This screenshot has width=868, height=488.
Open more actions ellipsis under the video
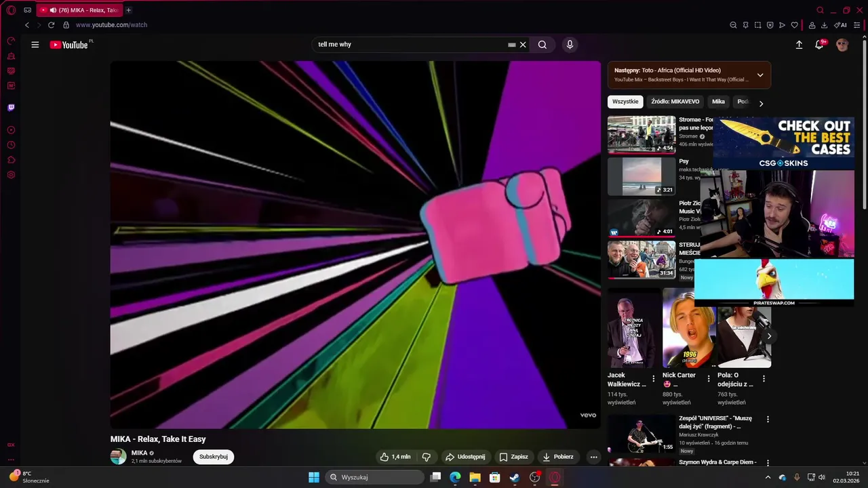593,457
